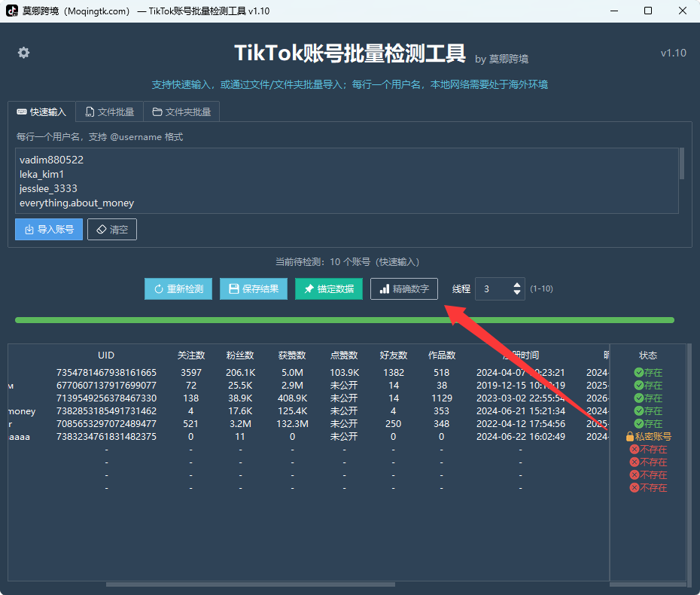Switch to the 快速输入 tab
Viewport: 700px width, 595px height.
(41, 111)
